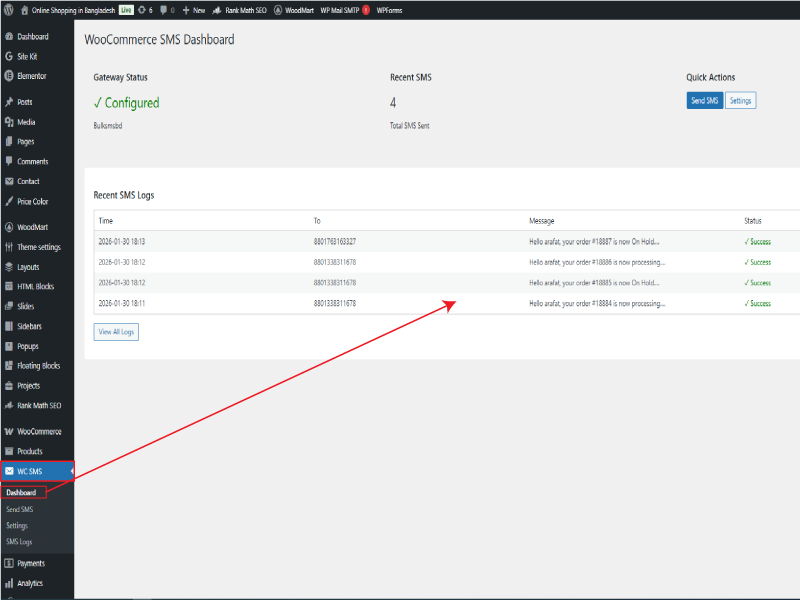Click the Media library icon
The image size is (800, 600).
(x=9, y=122)
